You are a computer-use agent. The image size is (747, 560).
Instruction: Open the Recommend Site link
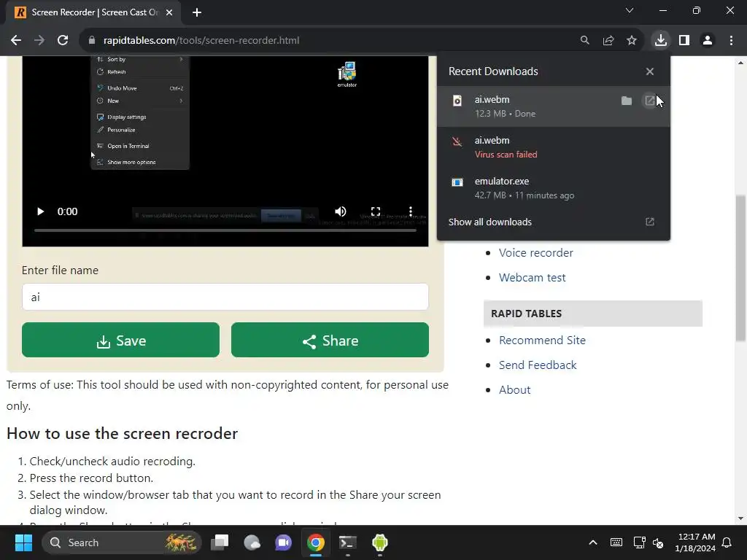pyautogui.click(x=542, y=341)
